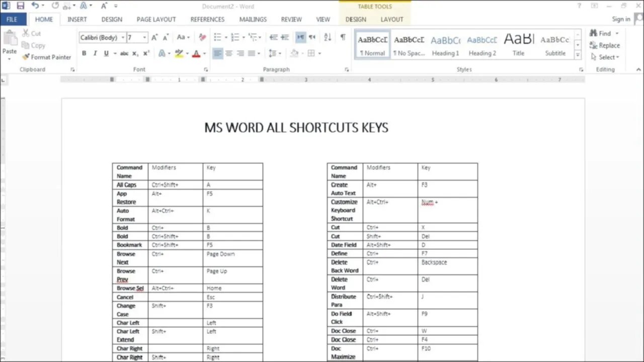The image size is (644, 362).
Task: Open Ribbon Display Options
Action: tap(595, 6)
